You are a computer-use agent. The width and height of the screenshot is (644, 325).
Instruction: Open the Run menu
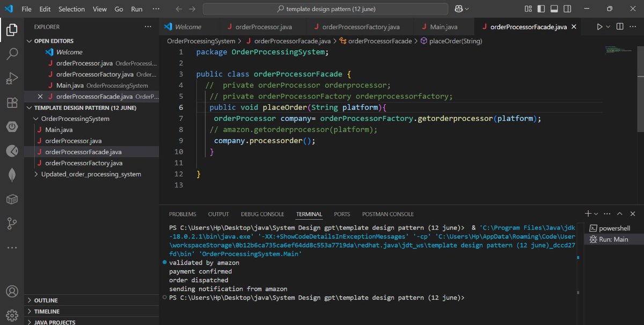(x=137, y=9)
